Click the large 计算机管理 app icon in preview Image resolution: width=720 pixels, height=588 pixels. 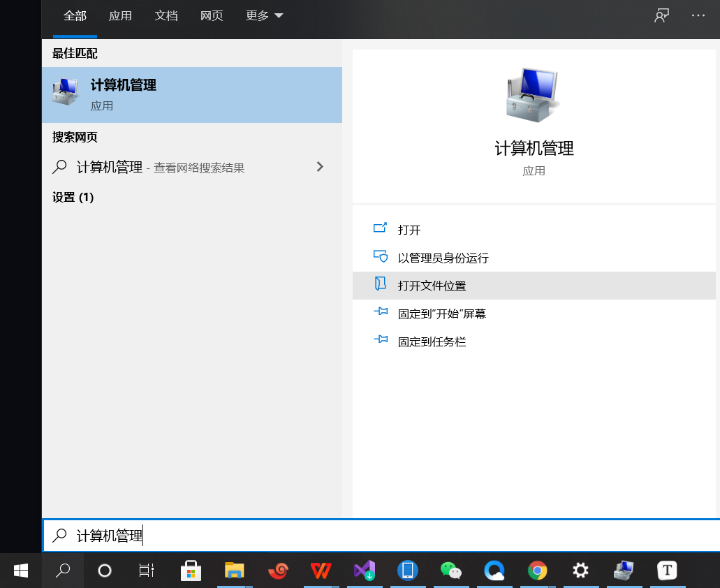(533, 95)
